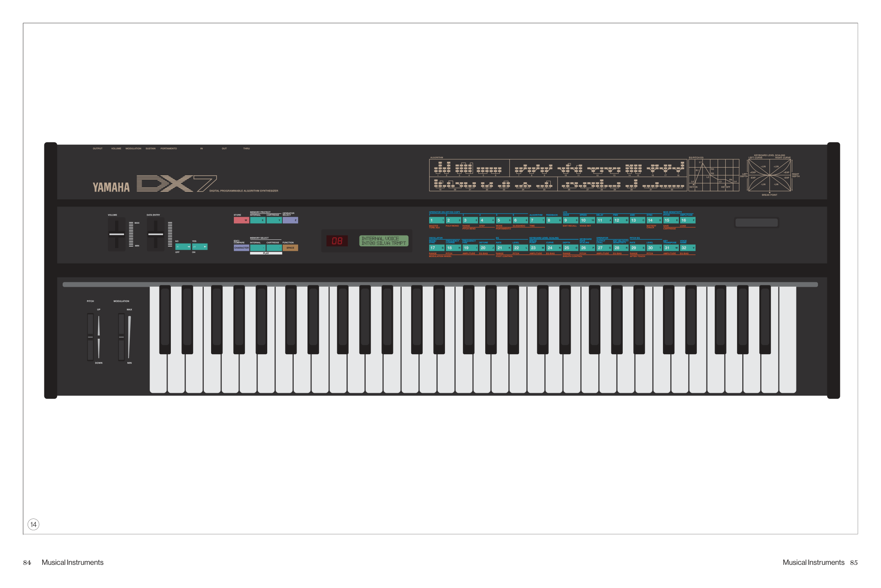Toggle the EDIT/COMPARE Character button

(241, 248)
